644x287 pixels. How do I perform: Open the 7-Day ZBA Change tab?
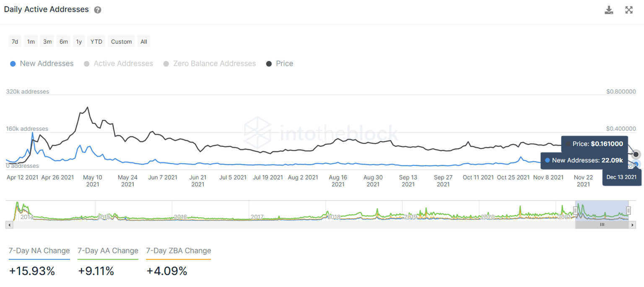click(179, 251)
